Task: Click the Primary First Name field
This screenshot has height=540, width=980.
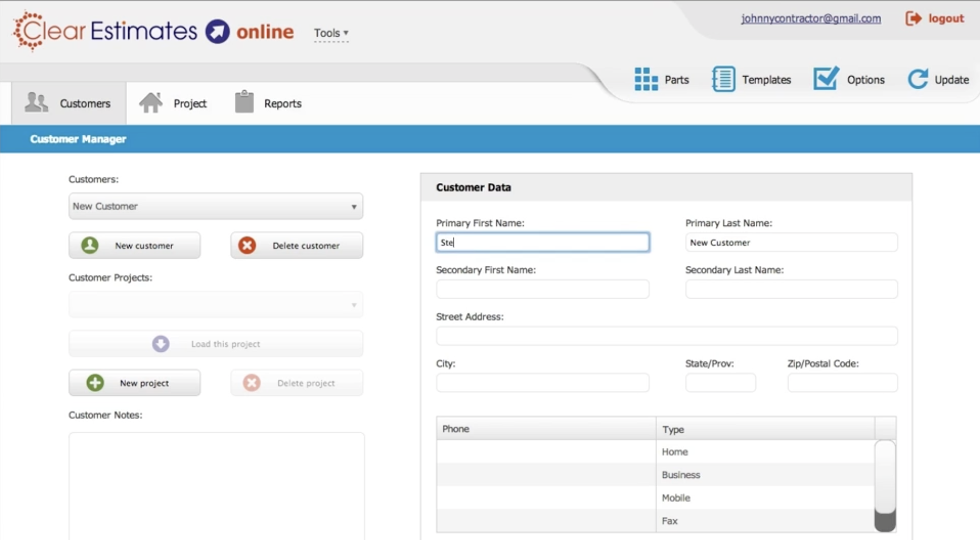Action: (x=543, y=242)
